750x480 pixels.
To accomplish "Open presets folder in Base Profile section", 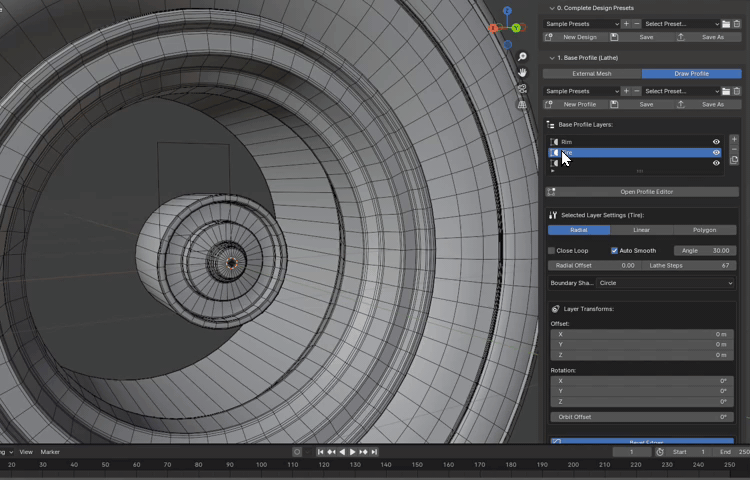I will (726, 91).
